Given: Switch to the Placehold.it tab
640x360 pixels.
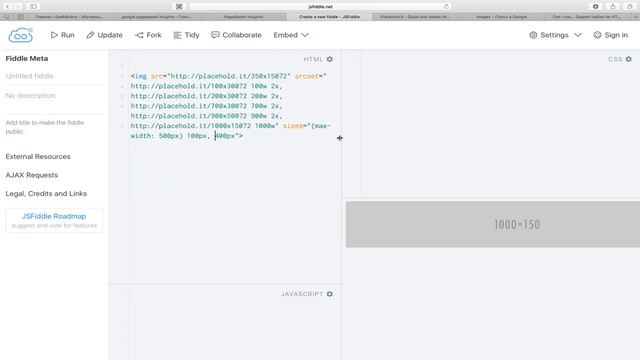Looking at the screenshot, I should (x=415, y=17).
